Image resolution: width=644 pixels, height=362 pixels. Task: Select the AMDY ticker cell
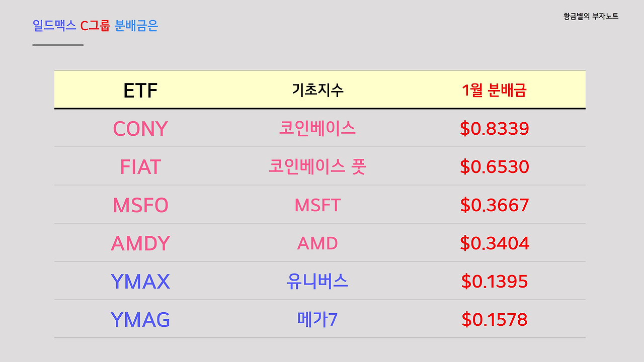(140, 243)
